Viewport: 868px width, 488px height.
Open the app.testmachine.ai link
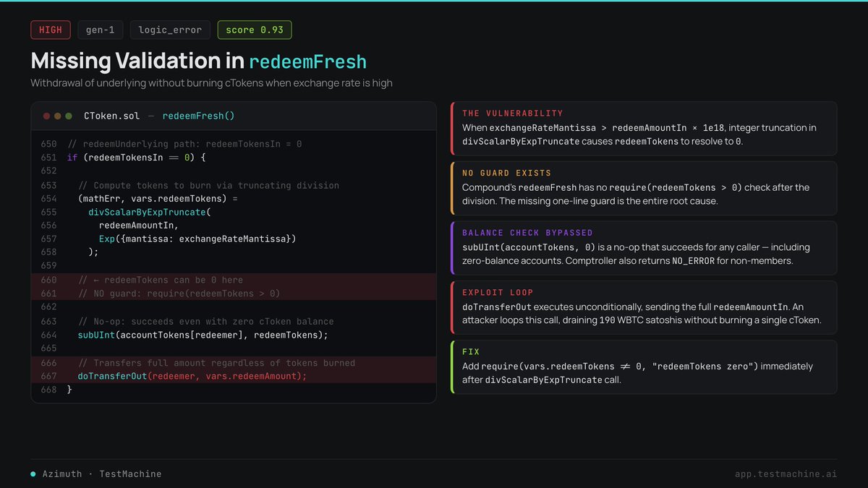pos(786,474)
